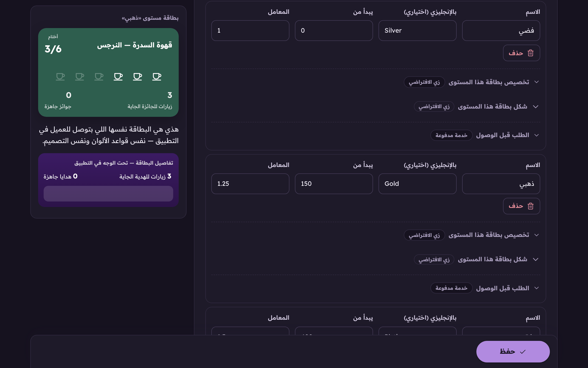
Task: Click the card title قهوة السدرة — النرجس
Action: click(135, 45)
